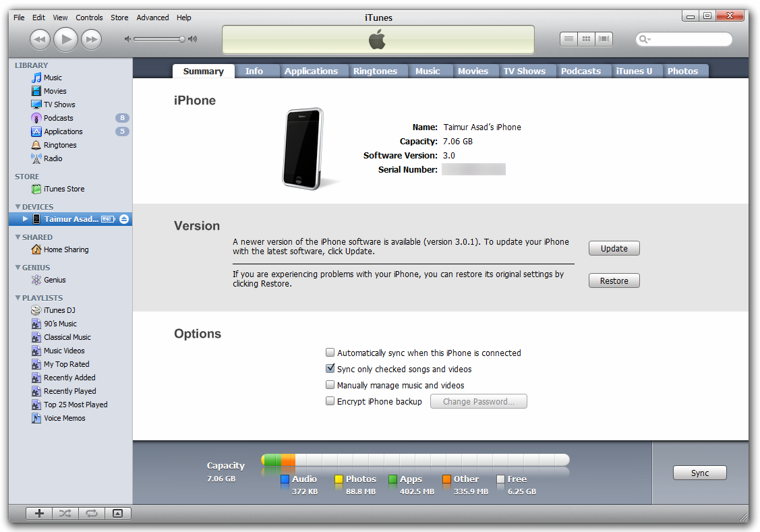Viewport: 760px width, 532px height.
Task: Enable Encrypt iPhone backup
Action: 330,401
